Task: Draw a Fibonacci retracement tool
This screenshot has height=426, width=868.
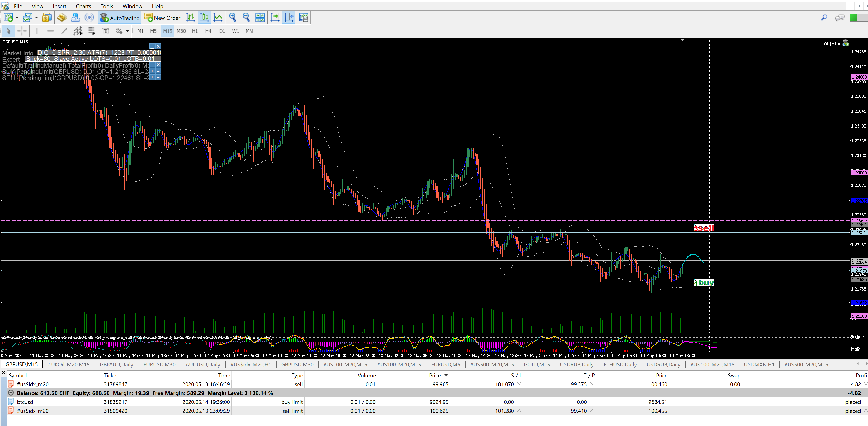Action: 91,31
